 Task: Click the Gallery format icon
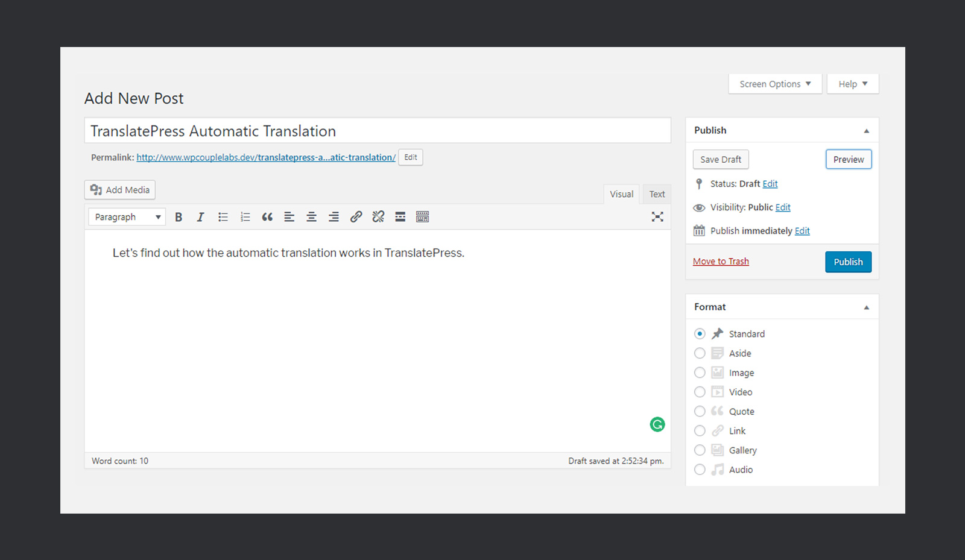[717, 450]
